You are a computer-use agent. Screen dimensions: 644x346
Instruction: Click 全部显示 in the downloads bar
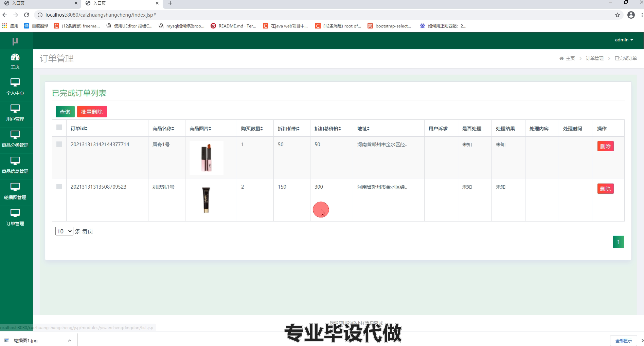pyautogui.click(x=624, y=341)
